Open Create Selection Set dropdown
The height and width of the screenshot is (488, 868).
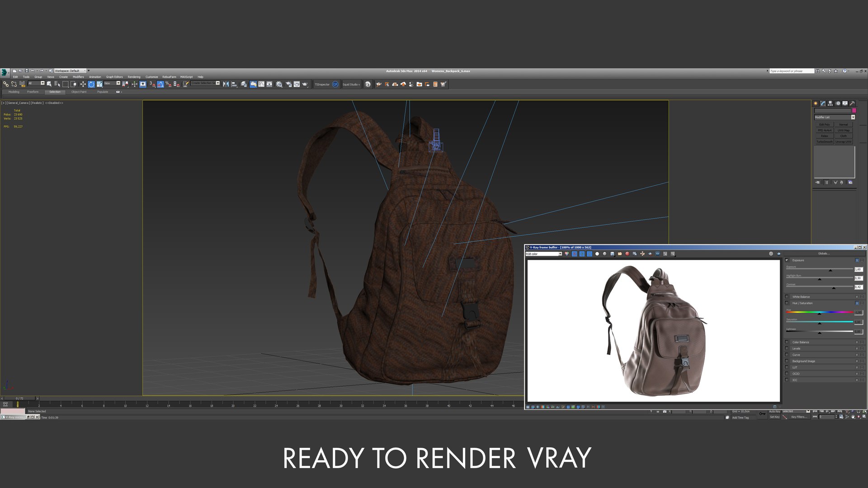coord(205,83)
